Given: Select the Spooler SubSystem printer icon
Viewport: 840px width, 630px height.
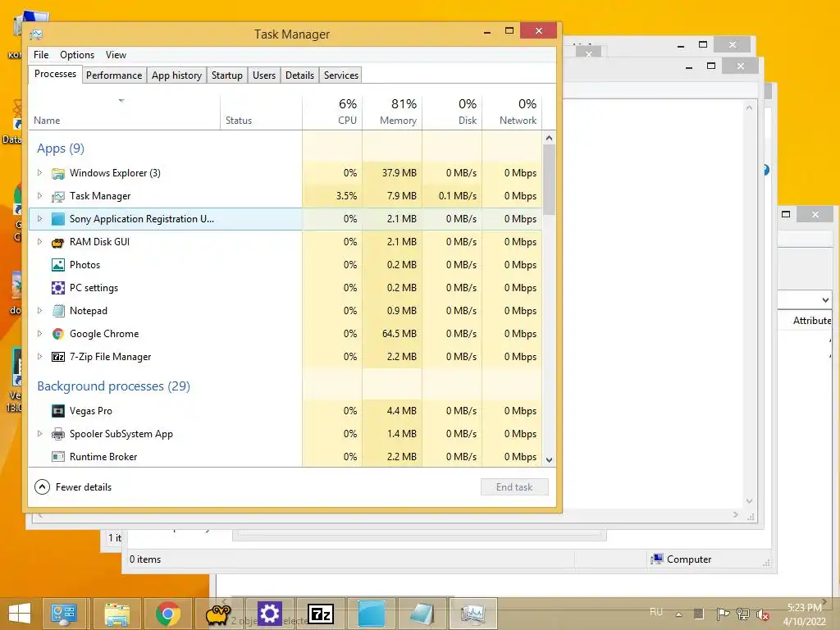Looking at the screenshot, I should click(x=58, y=434).
